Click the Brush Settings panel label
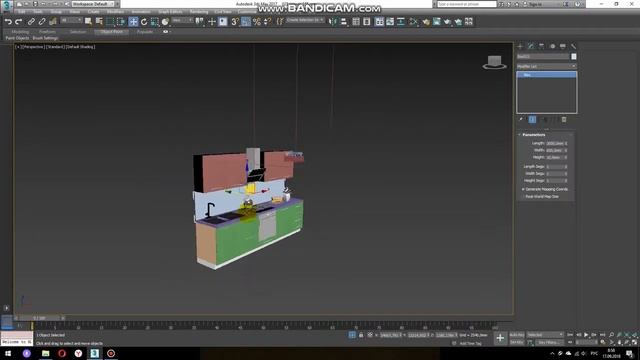640x360 pixels. 45,38
